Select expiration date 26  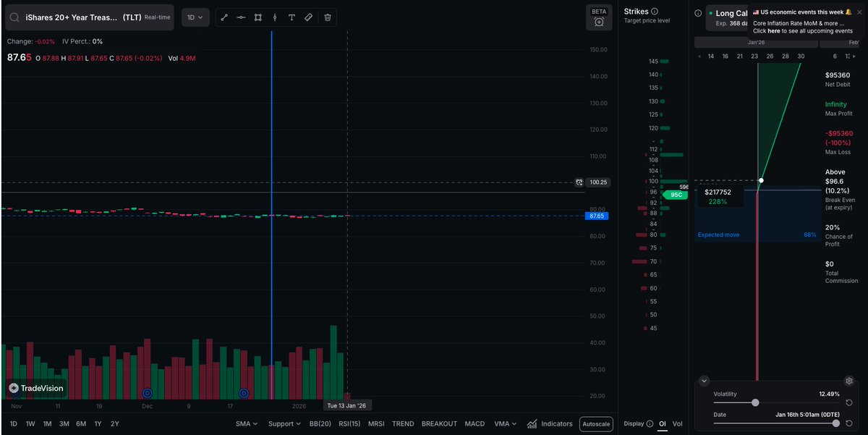click(x=770, y=56)
